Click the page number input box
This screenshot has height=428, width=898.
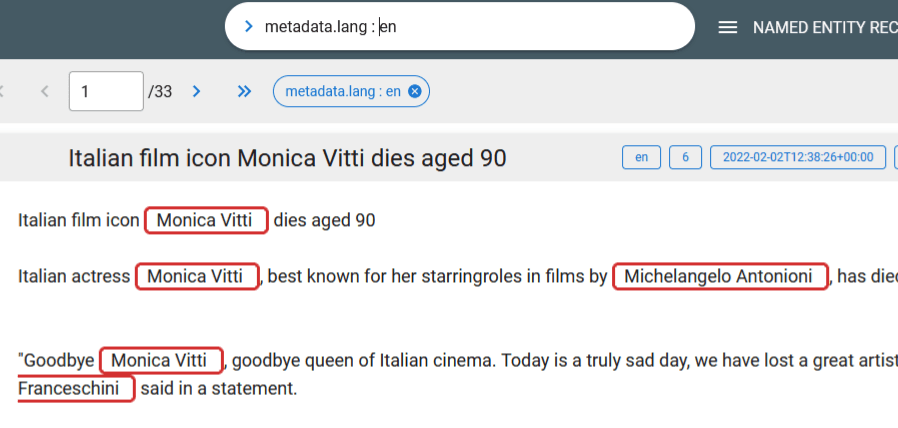106,92
